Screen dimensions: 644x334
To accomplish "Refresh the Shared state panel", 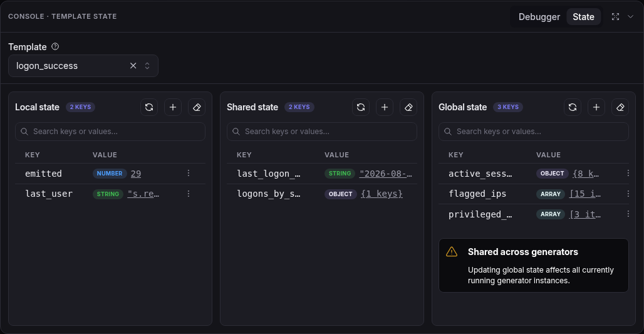I will point(361,107).
